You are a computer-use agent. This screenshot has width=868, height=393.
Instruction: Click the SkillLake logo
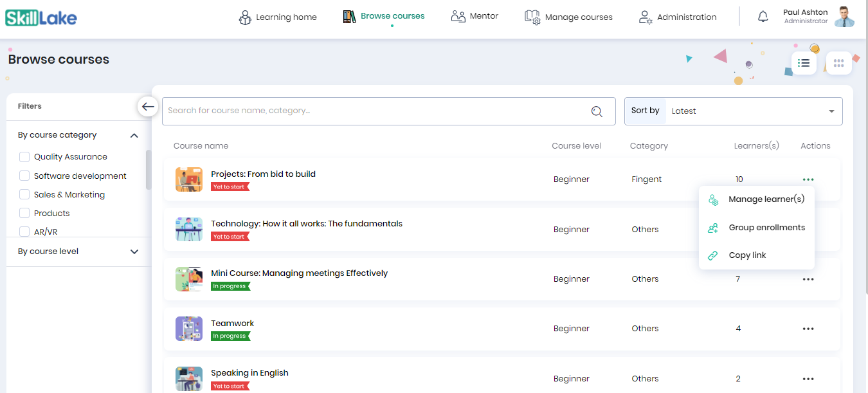tap(41, 17)
